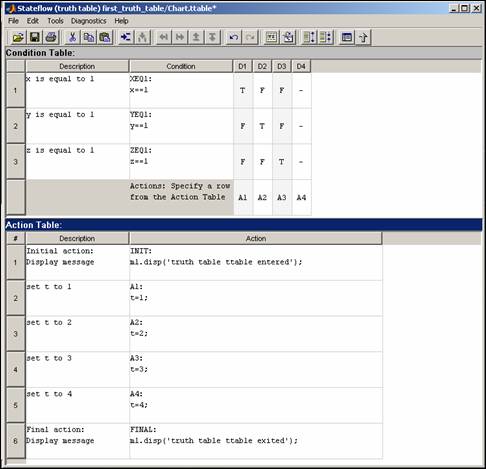
Task: Click the Open folder toolbar icon
Action: point(18,37)
